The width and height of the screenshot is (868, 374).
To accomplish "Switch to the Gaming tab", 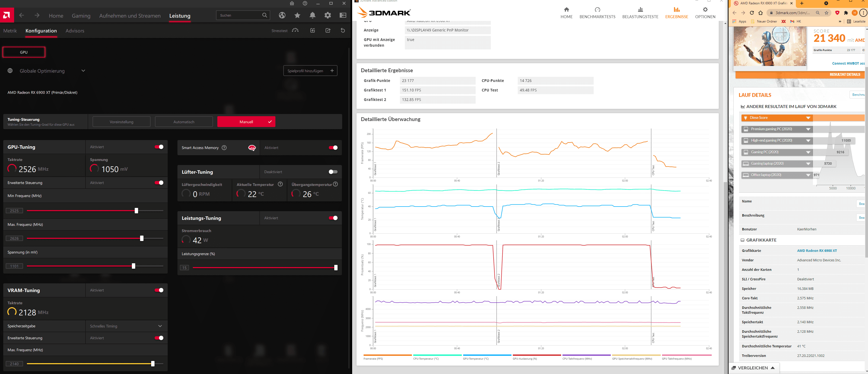I will click(x=81, y=16).
